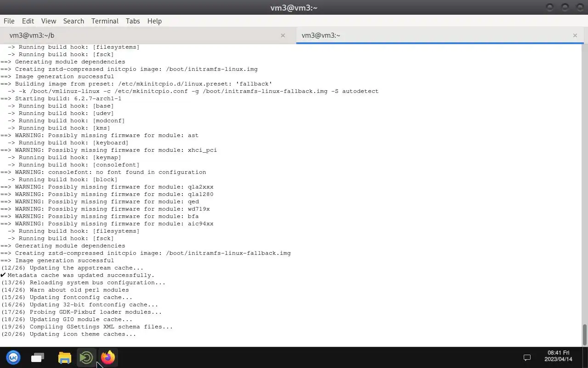Click warning line for module qla1280
This screenshot has width=588, height=368.
point(107,194)
